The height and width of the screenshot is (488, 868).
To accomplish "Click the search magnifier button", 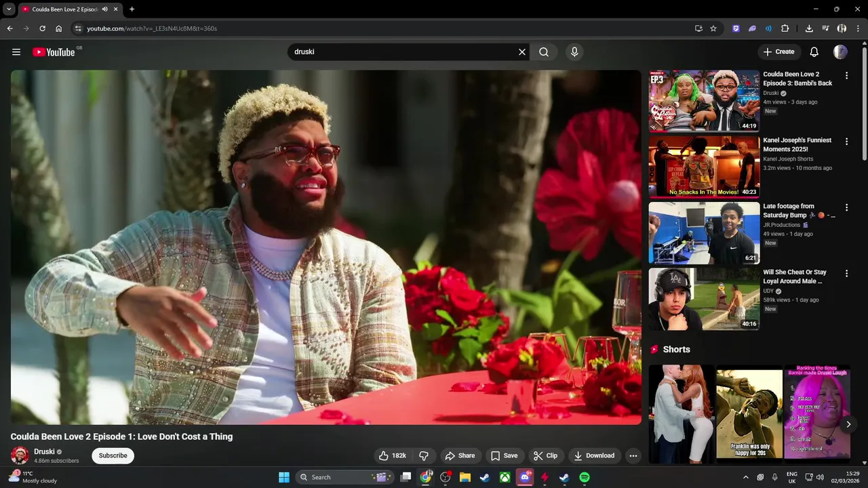I will [544, 52].
